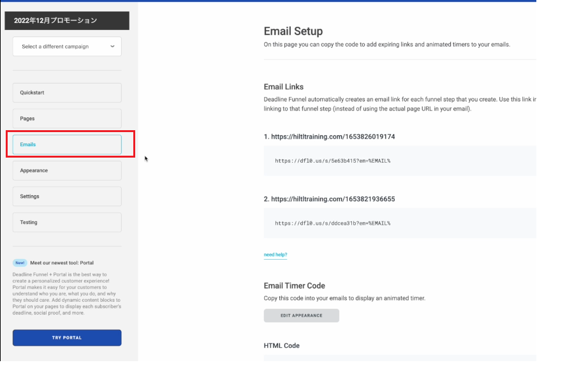Click the chevron arrow in campaign selector

pos(112,47)
